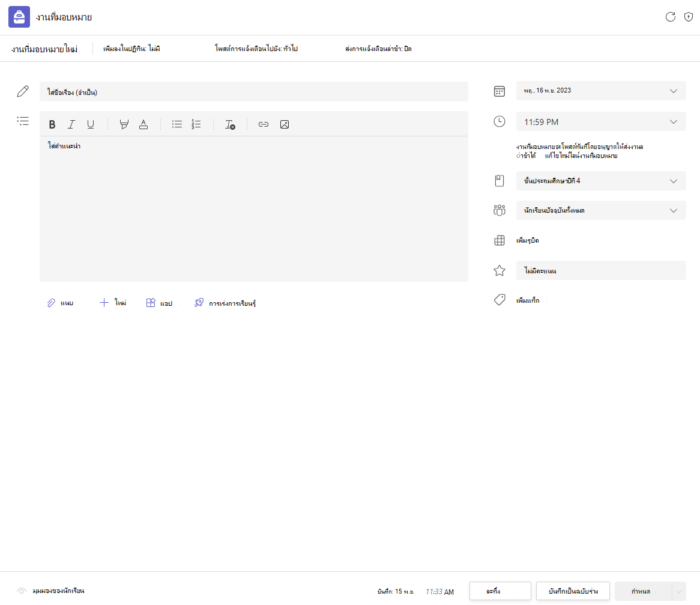Click the list icon beside instructions

point(23,121)
